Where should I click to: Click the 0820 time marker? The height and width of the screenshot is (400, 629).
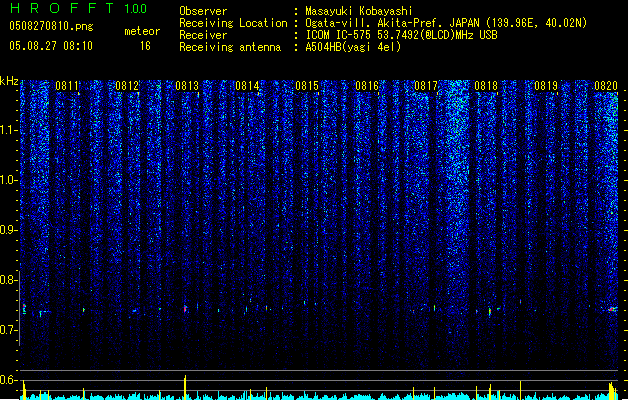pos(606,86)
